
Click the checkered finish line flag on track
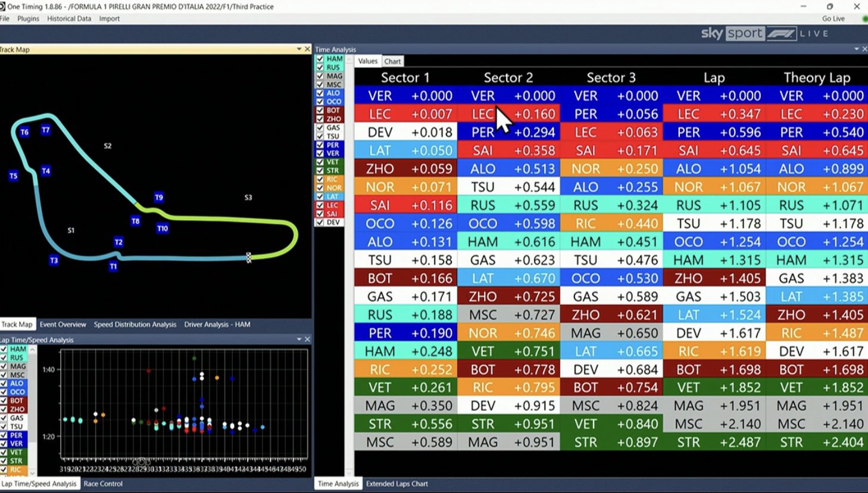point(249,257)
